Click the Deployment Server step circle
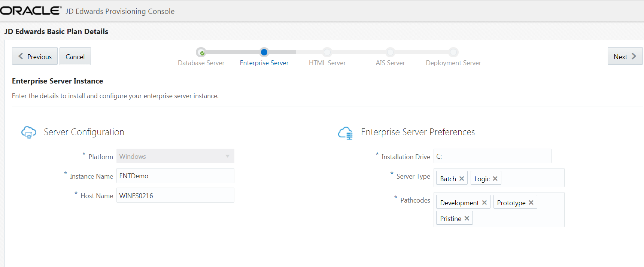Image resolution: width=644 pixels, height=267 pixels. coord(453,52)
